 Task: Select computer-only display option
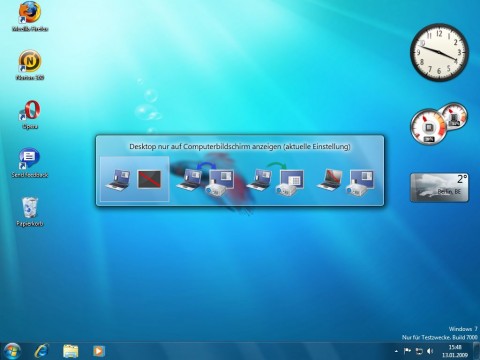(x=135, y=179)
